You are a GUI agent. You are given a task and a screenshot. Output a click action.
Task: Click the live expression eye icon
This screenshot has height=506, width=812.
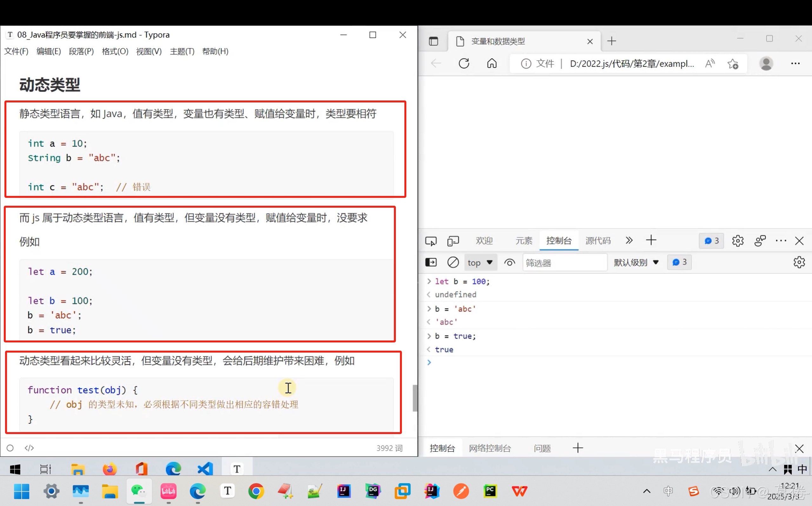509,263
